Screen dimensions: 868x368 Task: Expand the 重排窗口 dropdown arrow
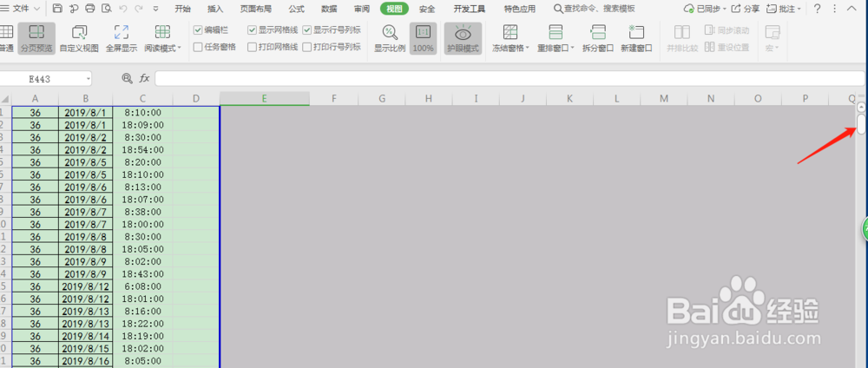(572, 49)
